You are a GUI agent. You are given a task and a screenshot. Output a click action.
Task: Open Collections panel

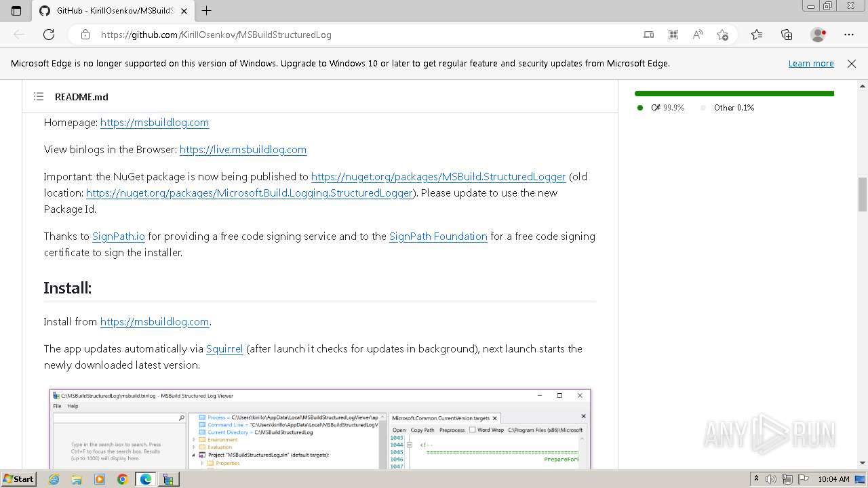(787, 35)
